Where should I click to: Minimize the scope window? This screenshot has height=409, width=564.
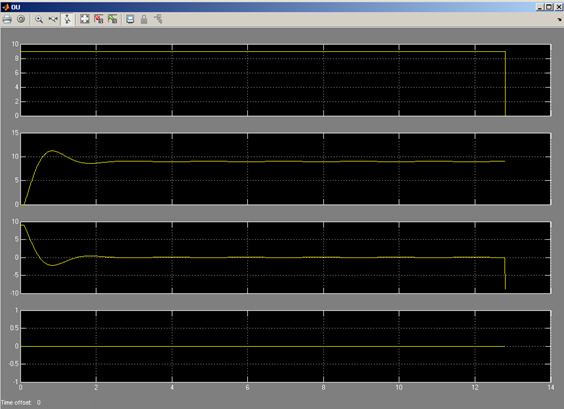[540, 7]
